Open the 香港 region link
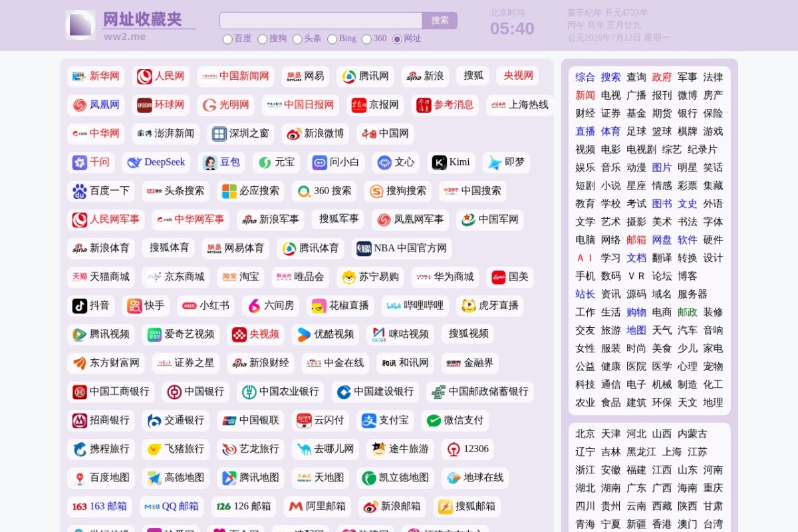Screen dimensions: 798x532 (x=662, y=525)
